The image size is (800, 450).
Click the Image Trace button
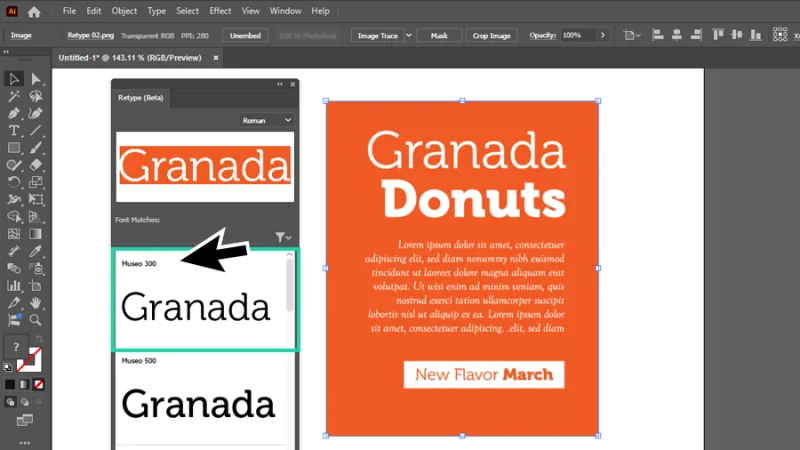click(x=378, y=35)
